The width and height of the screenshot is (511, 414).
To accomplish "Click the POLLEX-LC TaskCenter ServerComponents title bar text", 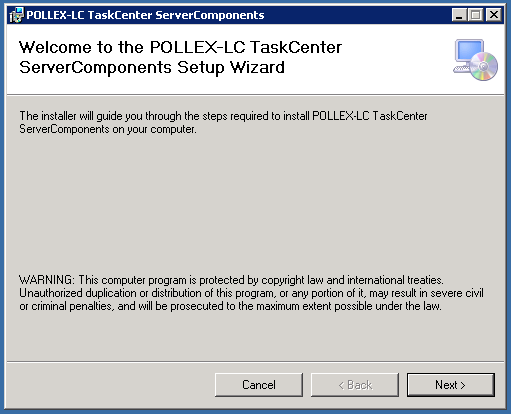I will click(145, 15).
